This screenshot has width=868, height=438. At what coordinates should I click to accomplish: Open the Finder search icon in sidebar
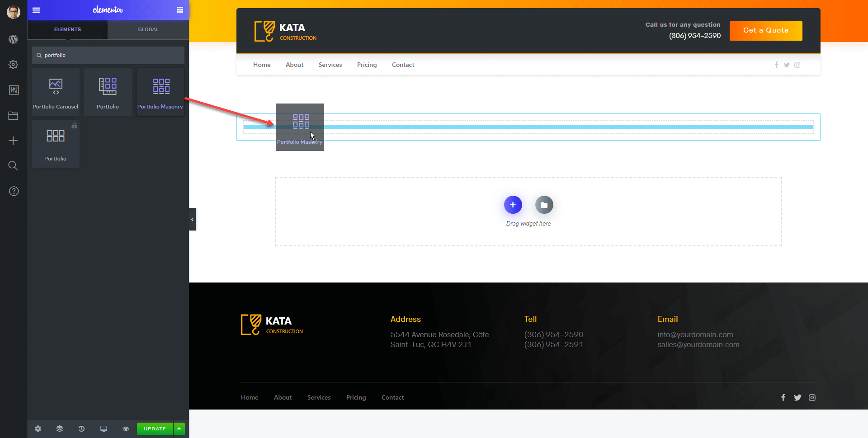[14, 166]
